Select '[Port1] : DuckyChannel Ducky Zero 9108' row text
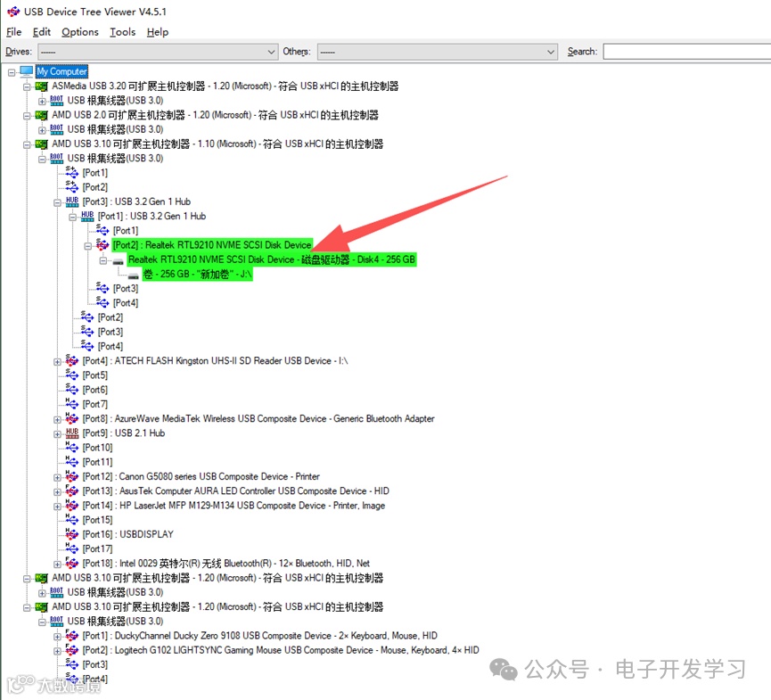The height and width of the screenshot is (700, 771). coord(259,636)
